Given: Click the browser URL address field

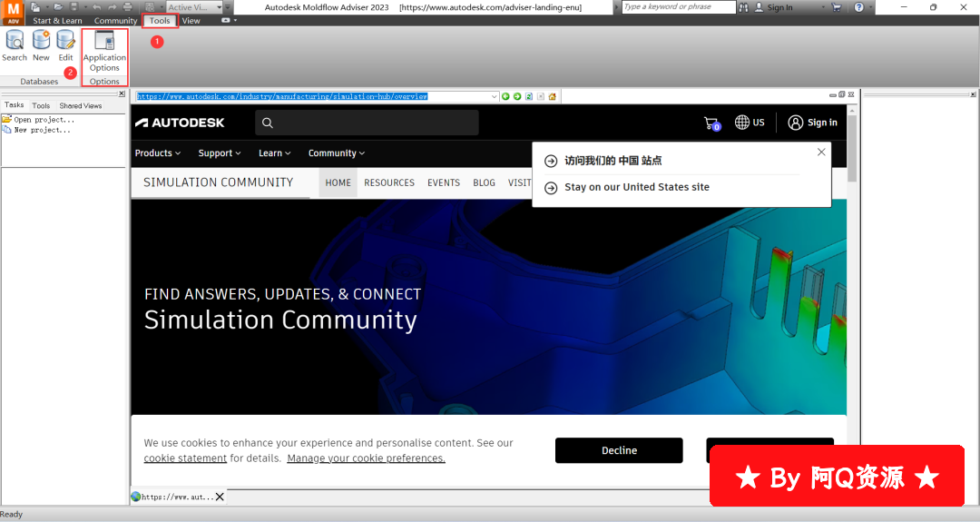Looking at the screenshot, I should (x=313, y=96).
